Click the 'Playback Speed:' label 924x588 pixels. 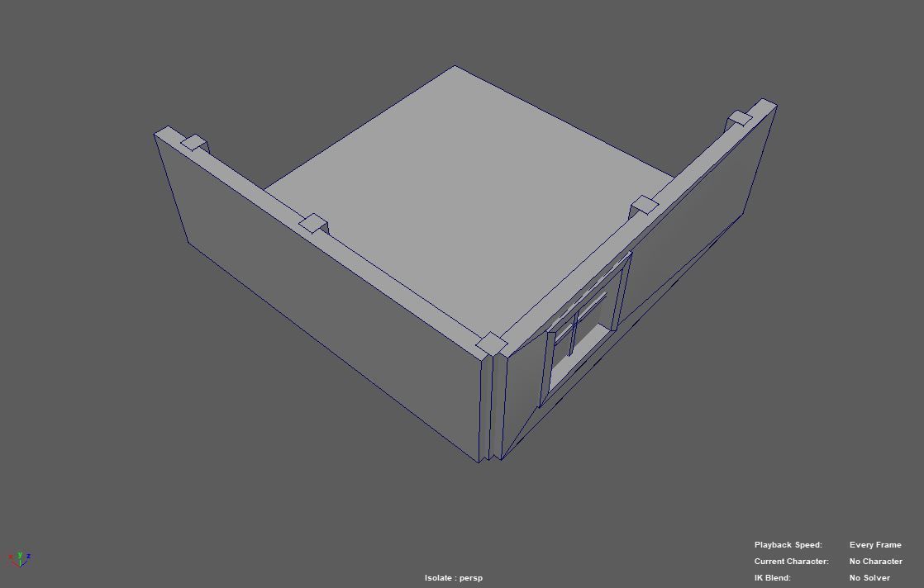click(x=788, y=545)
